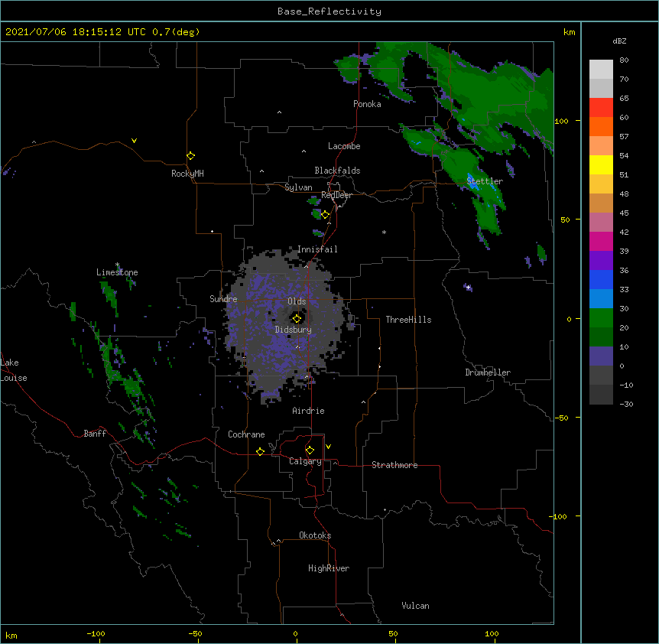This screenshot has width=659, height=644.
Task: Click the pink swatch between 45 and 42 dBZ
Action: click(x=601, y=223)
